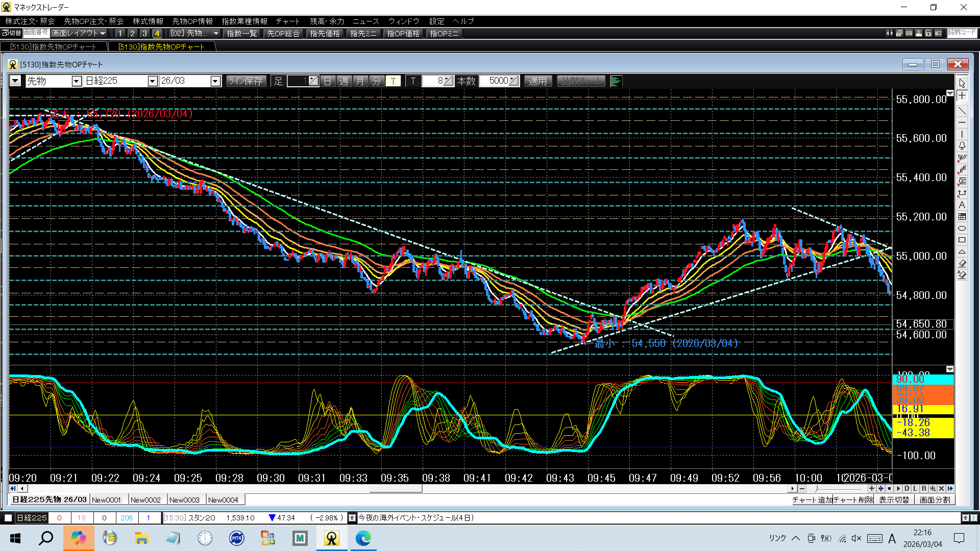Choose the horizontal line drawing tool
The image size is (980, 551).
[x=962, y=123]
